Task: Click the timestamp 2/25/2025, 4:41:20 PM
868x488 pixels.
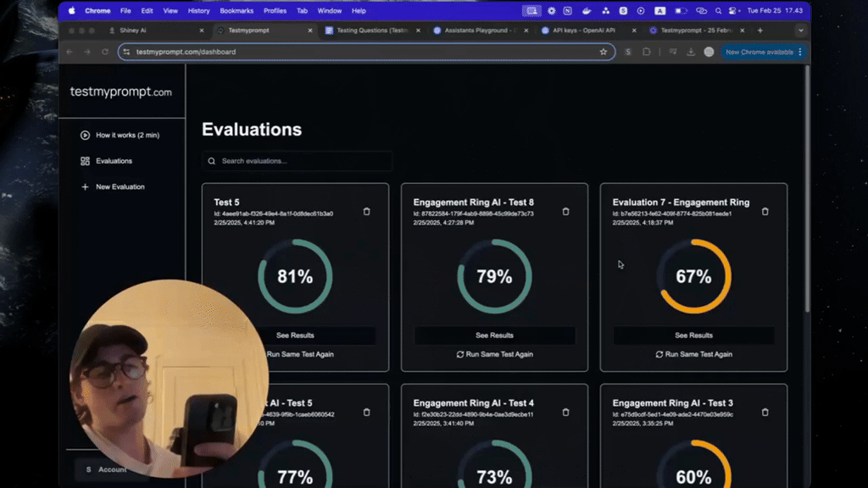Action: (x=244, y=223)
